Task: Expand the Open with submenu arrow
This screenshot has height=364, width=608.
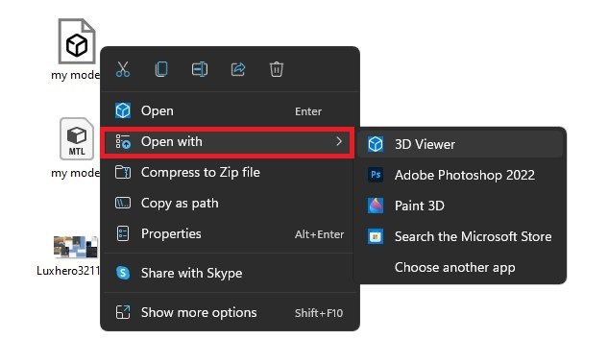Action: click(x=339, y=141)
